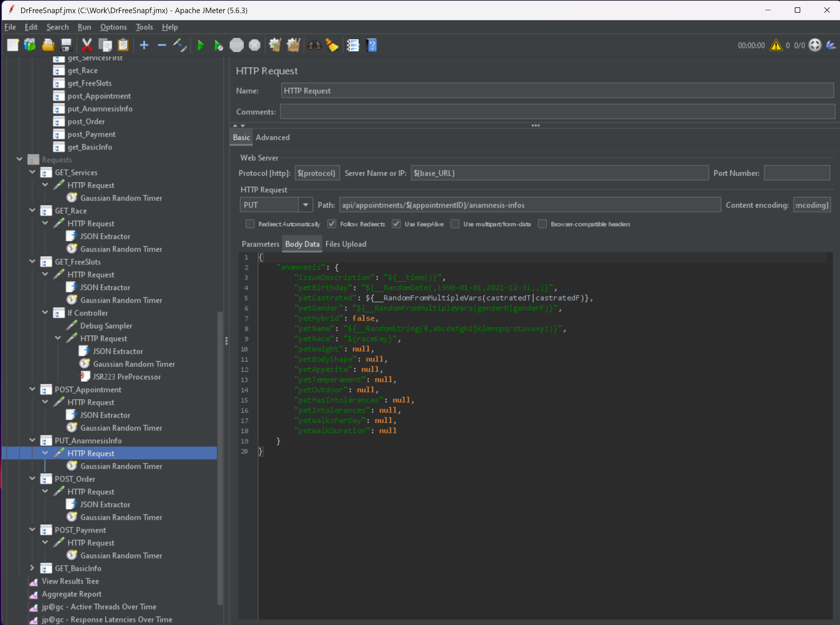This screenshot has height=625, width=840.
Task: Select the Debug Sampler node
Action: [x=106, y=326]
